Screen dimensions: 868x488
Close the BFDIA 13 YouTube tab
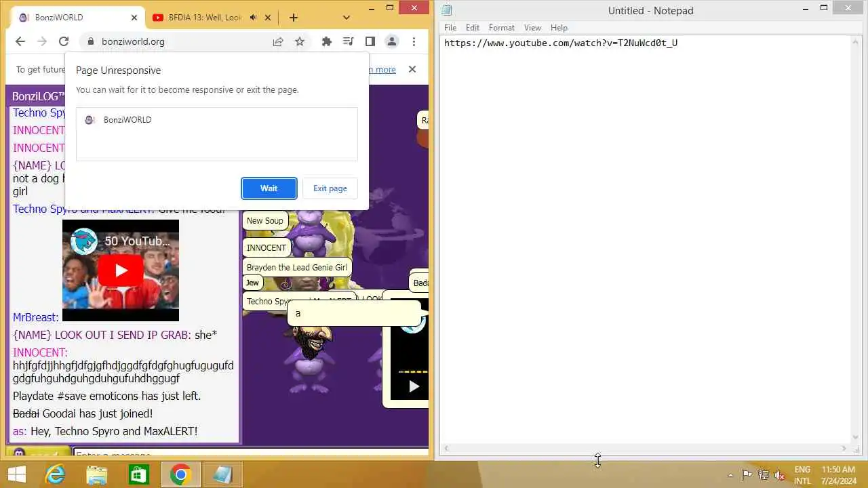click(x=267, y=18)
